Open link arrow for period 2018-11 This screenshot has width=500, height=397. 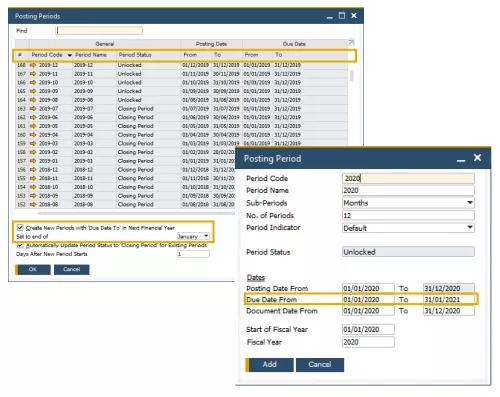click(x=33, y=178)
